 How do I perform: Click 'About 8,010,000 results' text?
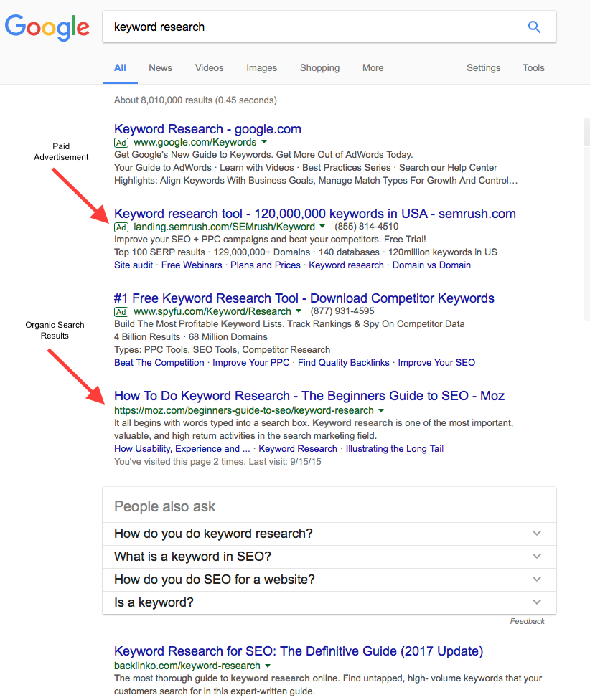click(195, 100)
